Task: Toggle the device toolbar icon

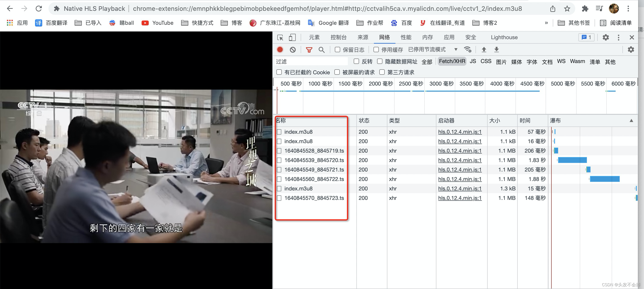Action: (x=292, y=37)
